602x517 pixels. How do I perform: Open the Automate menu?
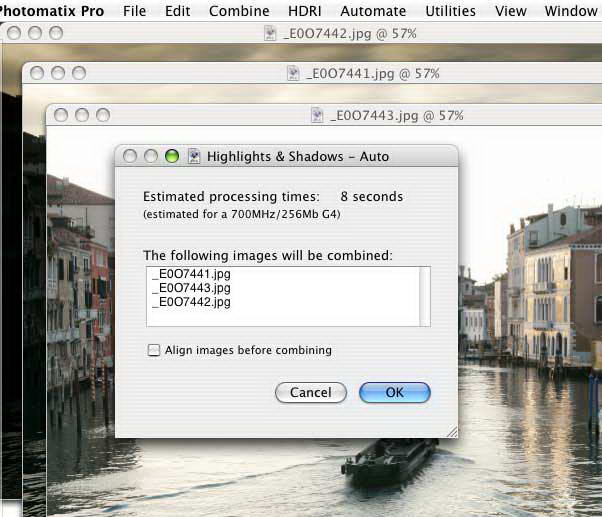tap(373, 11)
